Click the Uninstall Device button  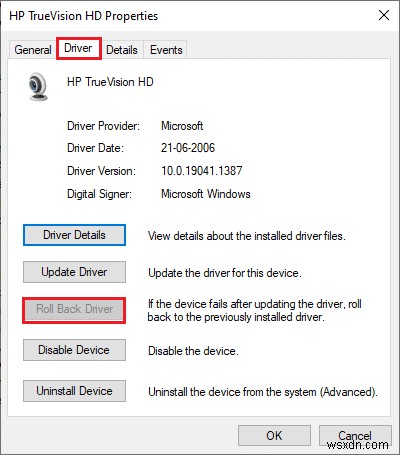[x=74, y=391]
